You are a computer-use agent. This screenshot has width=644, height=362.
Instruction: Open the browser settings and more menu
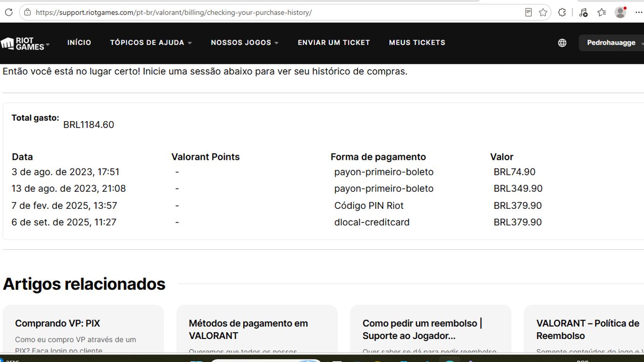click(x=639, y=12)
